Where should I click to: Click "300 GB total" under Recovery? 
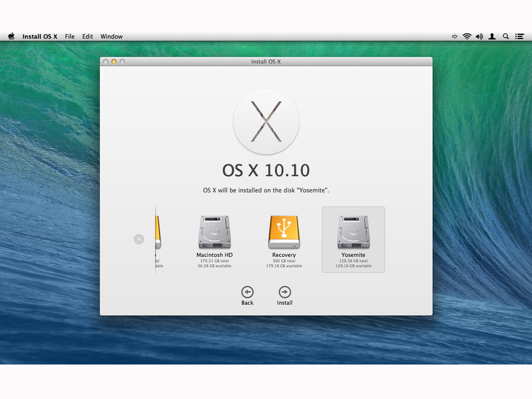pos(284,261)
